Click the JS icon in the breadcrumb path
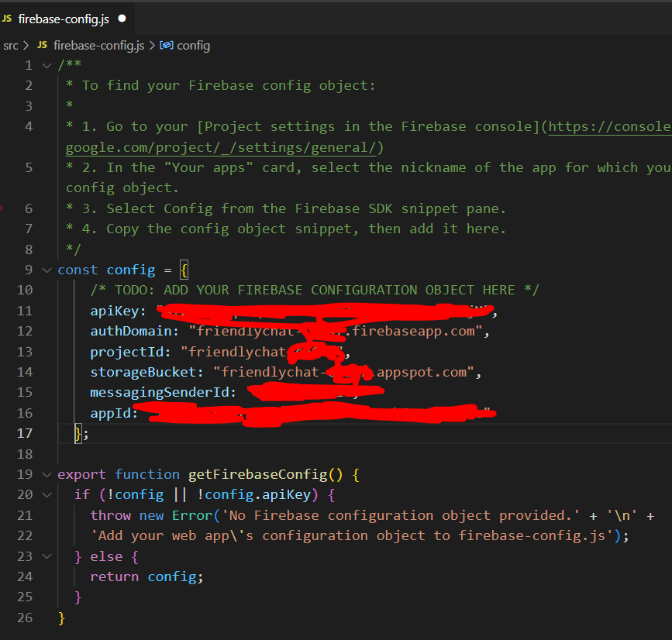This screenshot has width=672, height=640. tap(42, 45)
